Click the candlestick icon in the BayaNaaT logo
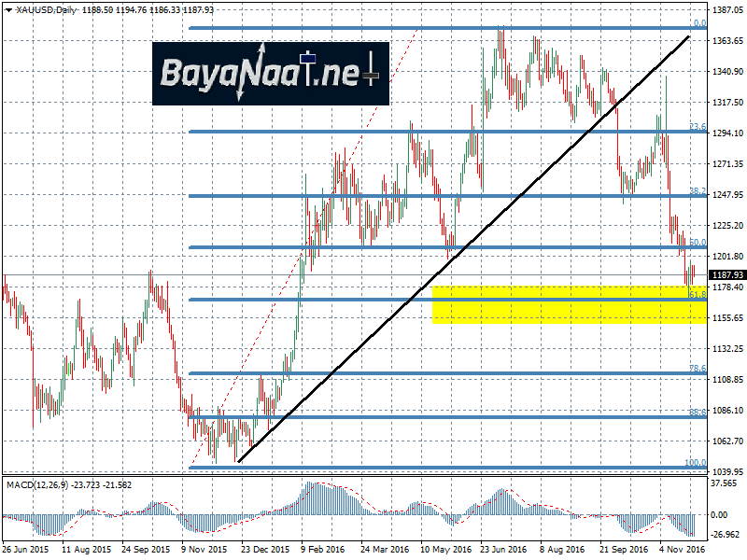Screen dimensions: 747x560 click(373, 72)
